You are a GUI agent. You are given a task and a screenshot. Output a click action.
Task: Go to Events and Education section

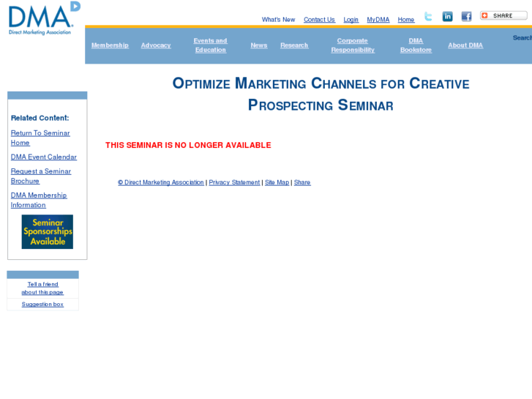[x=210, y=45]
